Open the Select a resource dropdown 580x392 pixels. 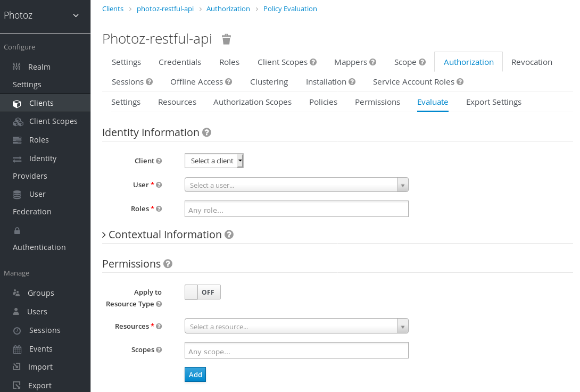pos(296,326)
